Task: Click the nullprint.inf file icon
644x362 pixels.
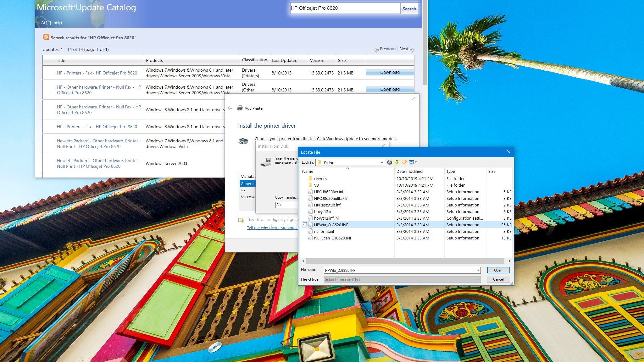Action: 310,232
